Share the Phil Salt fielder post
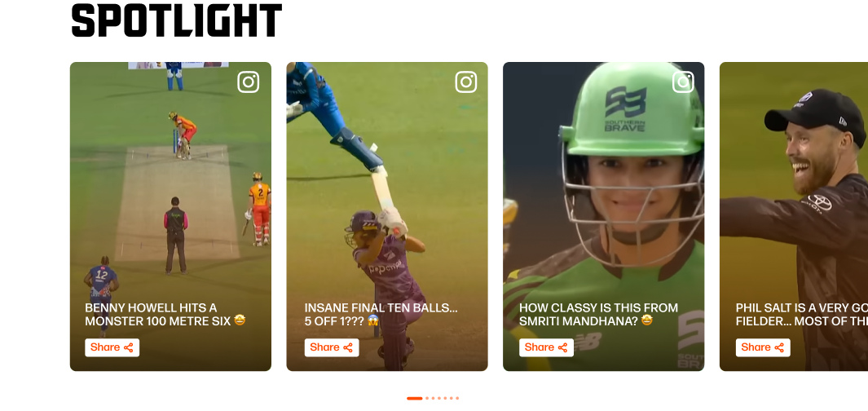Screen dimensions: 868x411 [x=763, y=347]
